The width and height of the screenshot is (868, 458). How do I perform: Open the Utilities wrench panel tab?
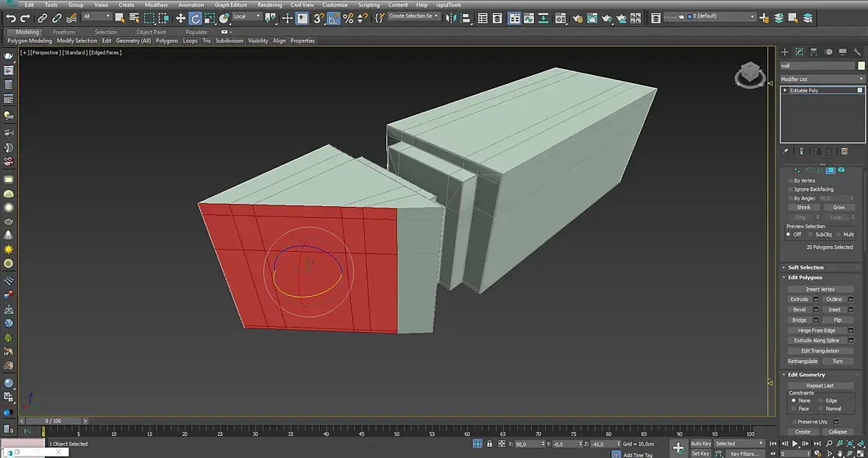[858, 52]
